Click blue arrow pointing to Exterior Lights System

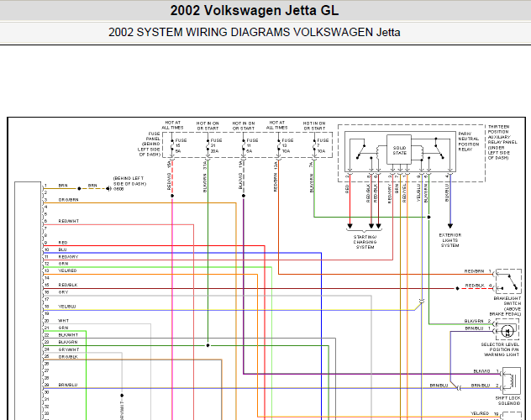450,226
